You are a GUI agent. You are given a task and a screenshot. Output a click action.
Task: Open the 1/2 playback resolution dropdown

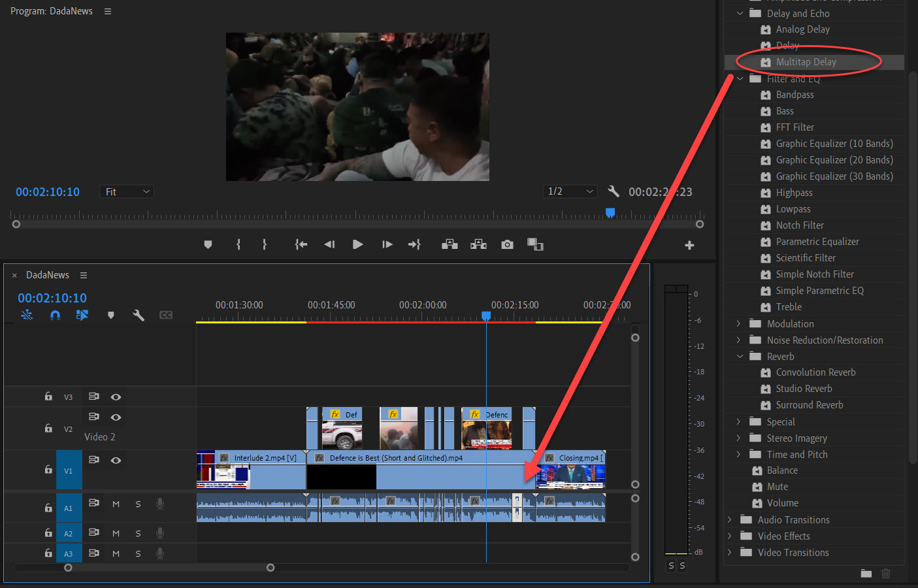tap(570, 191)
